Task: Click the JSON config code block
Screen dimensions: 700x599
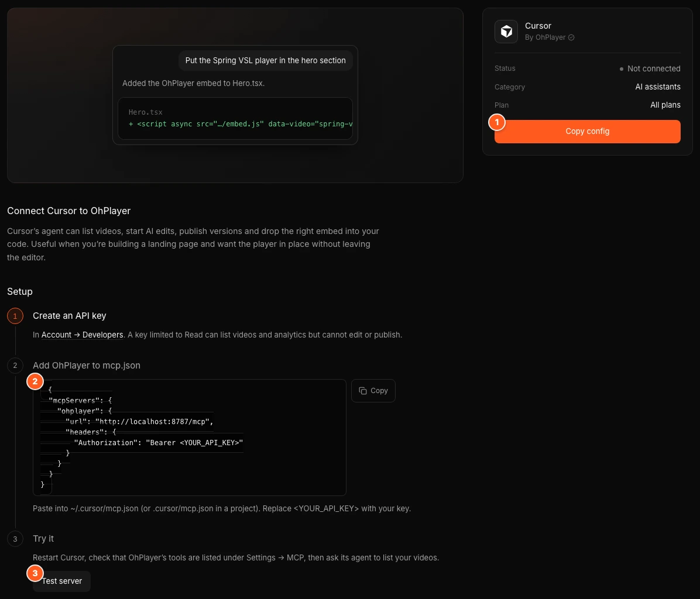Action: (x=189, y=437)
